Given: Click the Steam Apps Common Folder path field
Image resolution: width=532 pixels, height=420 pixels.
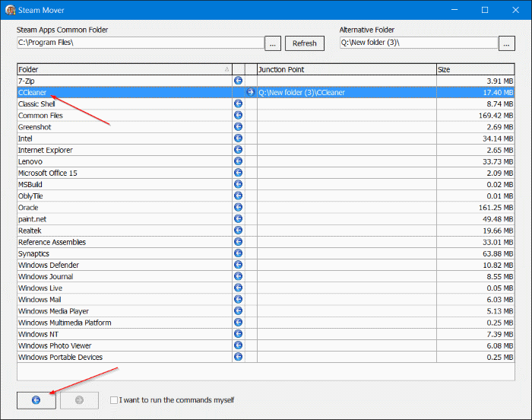Looking at the screenshot, I should 141,43.
